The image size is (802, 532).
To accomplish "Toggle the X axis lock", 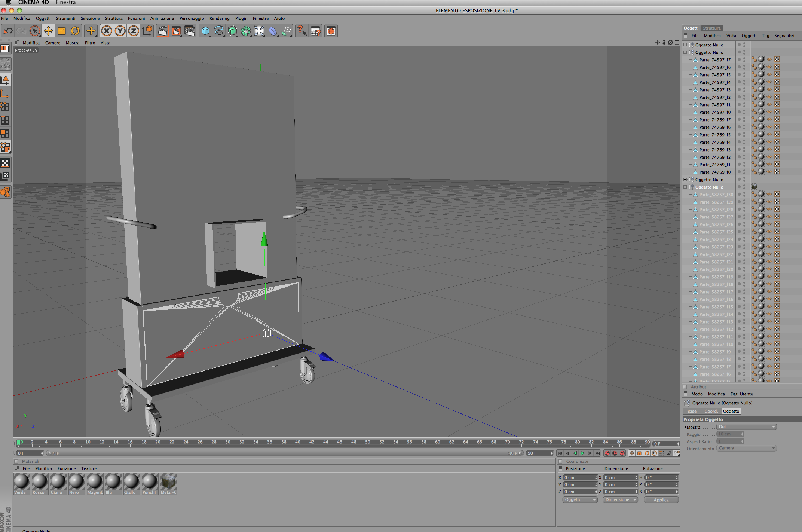I will (x=107, y=31).
